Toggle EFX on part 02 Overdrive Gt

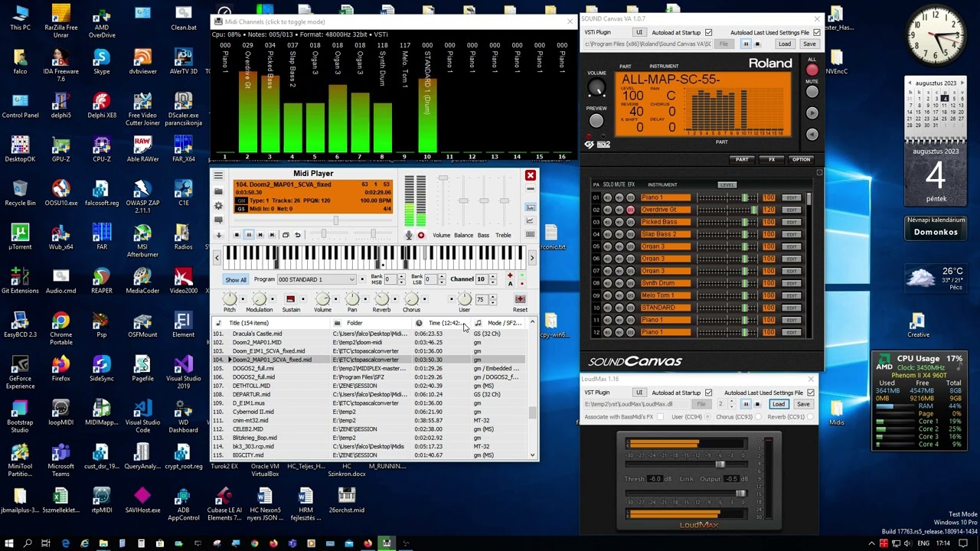click(x=630, y=210)
